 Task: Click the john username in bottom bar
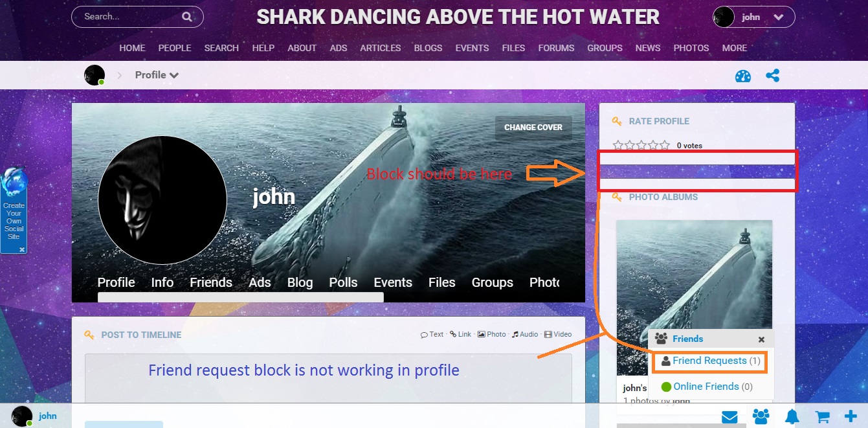click(48, 416)
